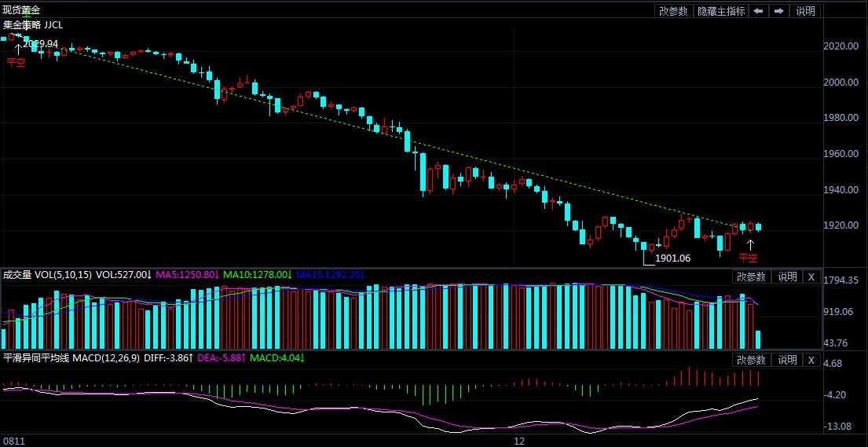
Task: Click the red 平空 signal at top left
Action: coord(16,62)
